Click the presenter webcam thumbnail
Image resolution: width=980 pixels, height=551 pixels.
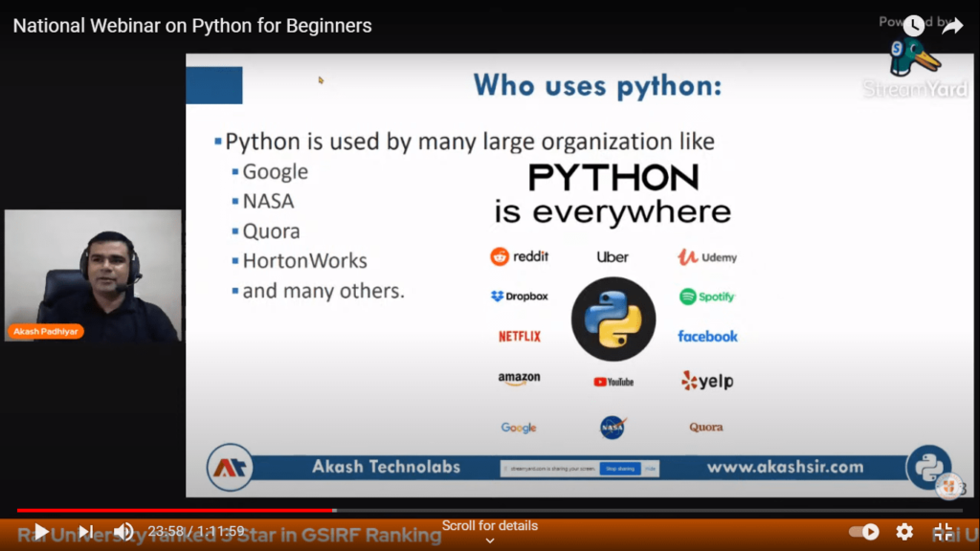93,275
